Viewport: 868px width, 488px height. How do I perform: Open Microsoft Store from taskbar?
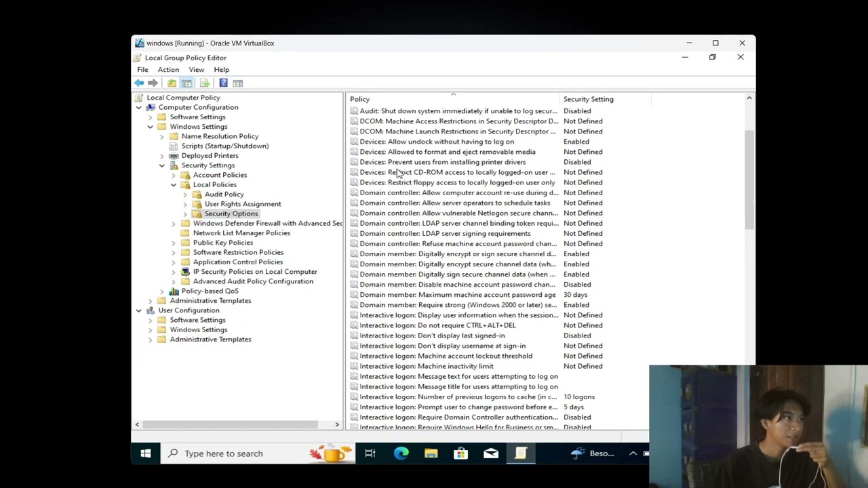(x=461, y=453)
